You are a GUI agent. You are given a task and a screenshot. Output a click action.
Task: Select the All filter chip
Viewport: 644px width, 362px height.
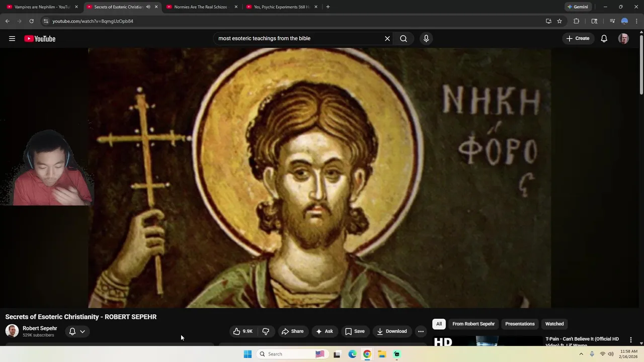click(439, 324)
